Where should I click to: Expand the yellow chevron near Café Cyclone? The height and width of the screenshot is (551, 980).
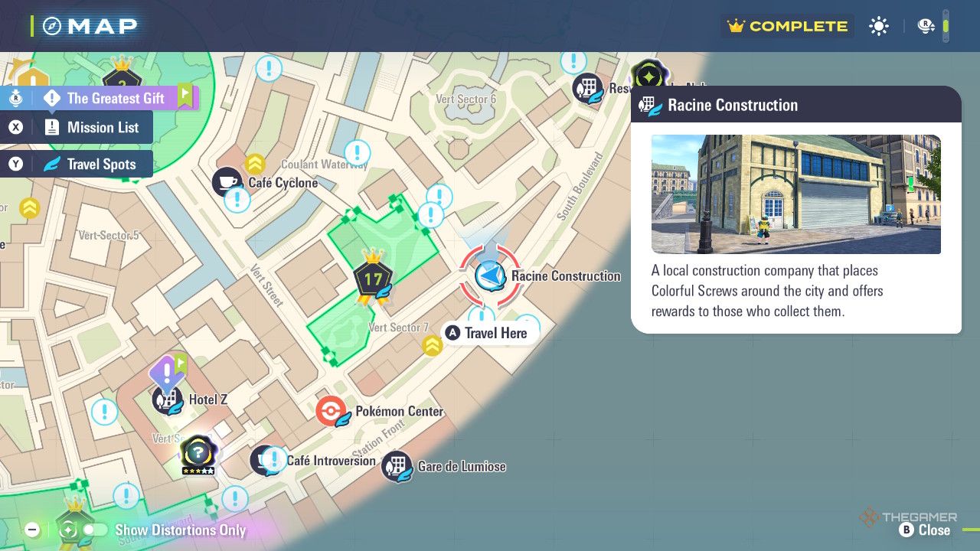pos(254,163)
